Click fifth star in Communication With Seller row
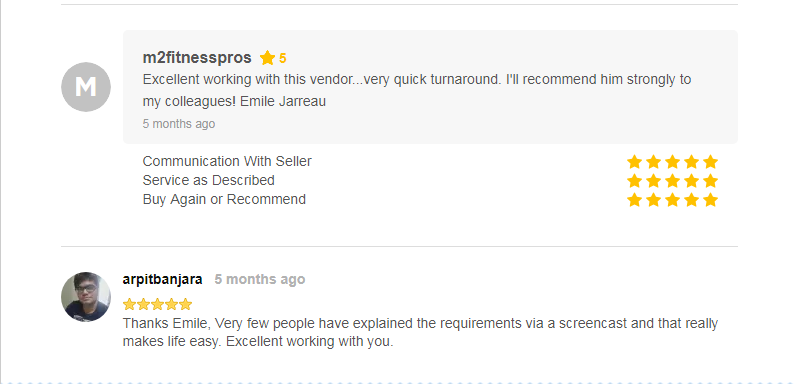796x384 pixels. click(x=711, y=162)
